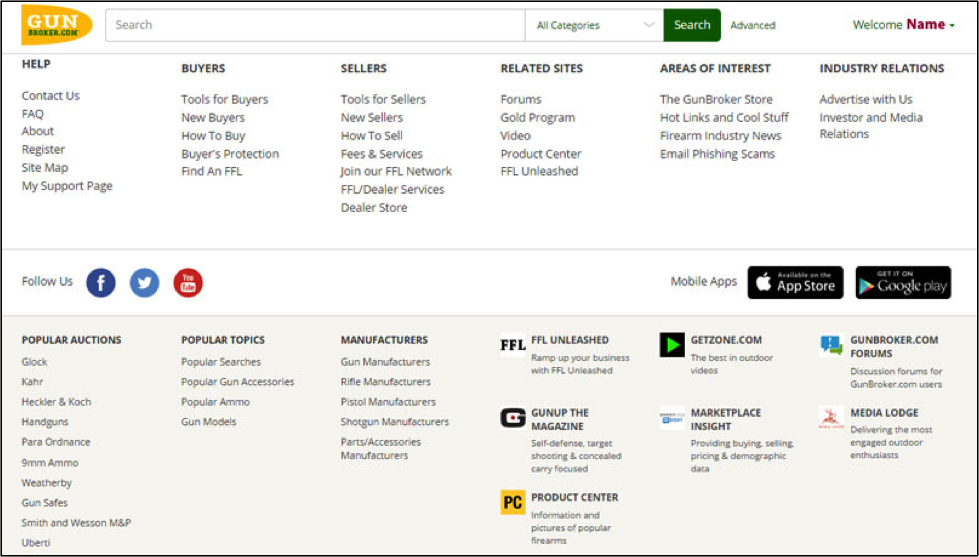Click the Gun Safes link
Viewport: 979px width, 557px height.
click(44, 503)
